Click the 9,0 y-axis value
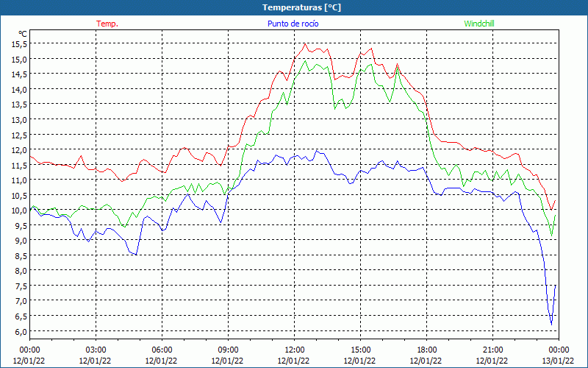This screenshot has height=368, width=588. 22,241
